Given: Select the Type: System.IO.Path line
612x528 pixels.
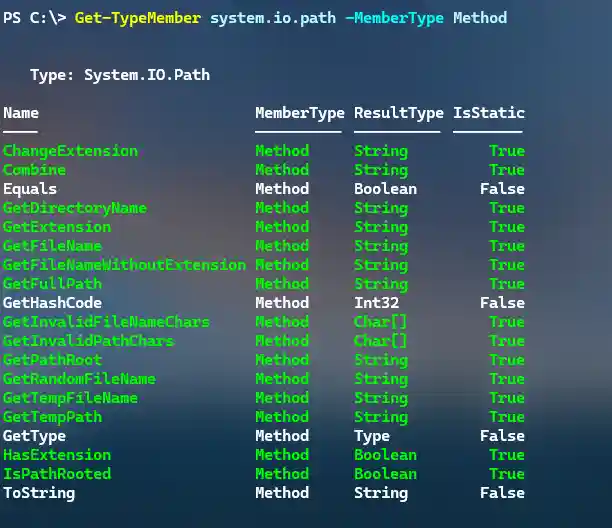Looking at the screenshot, I should pos(120,75).
